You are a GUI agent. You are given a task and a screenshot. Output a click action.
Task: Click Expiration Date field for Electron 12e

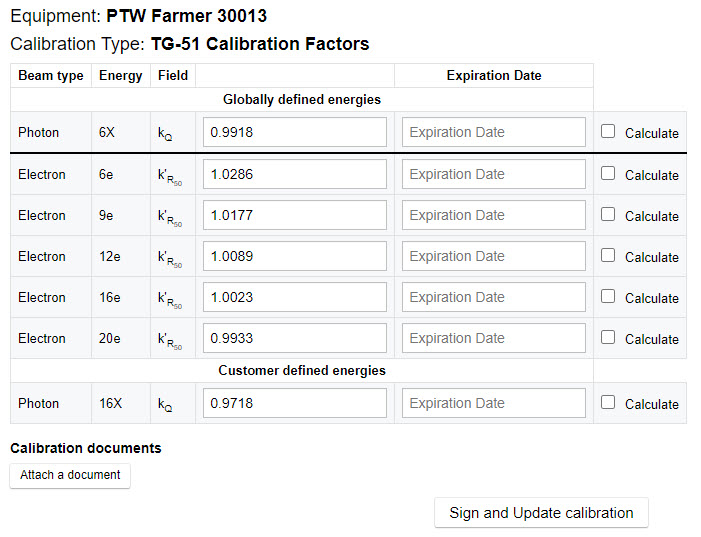[x=494, y=256]
